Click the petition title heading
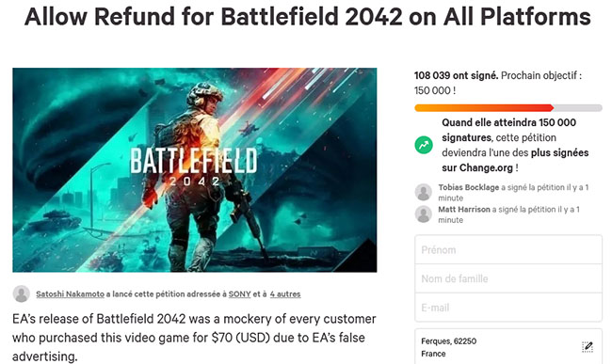Image resolution: width=612 pixels, height=364 pixels. click(x=308, y=16)
